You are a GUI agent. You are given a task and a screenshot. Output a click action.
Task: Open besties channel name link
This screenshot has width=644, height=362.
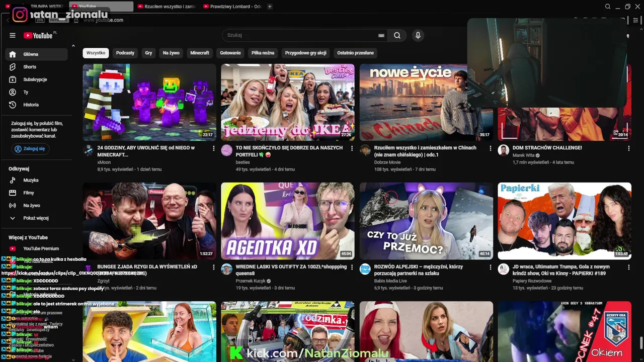pos(243,162)
